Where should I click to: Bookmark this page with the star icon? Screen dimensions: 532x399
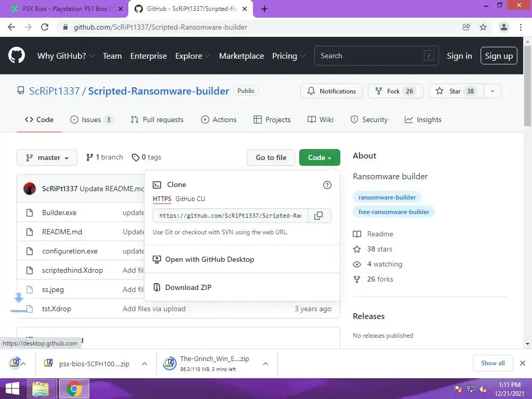[x=483, y=27]
